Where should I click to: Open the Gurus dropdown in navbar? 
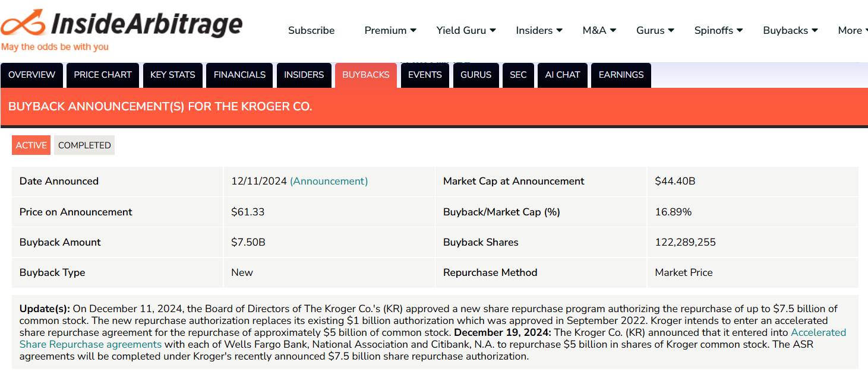coord(655,30)
